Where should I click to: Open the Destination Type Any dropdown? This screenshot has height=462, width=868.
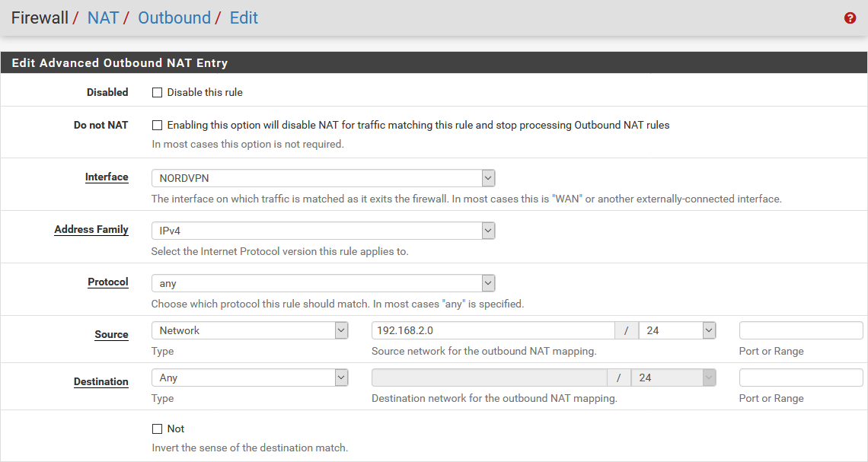(250, 378)
